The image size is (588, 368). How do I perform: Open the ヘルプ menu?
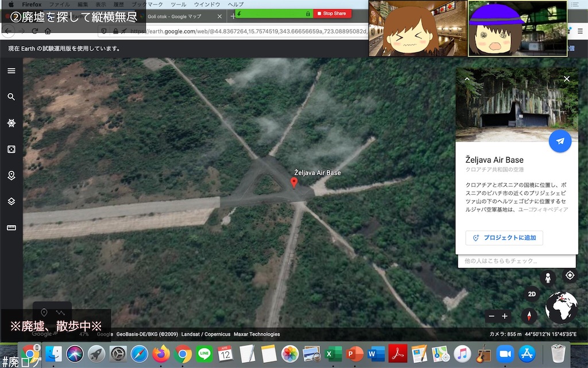click(235, 5)
